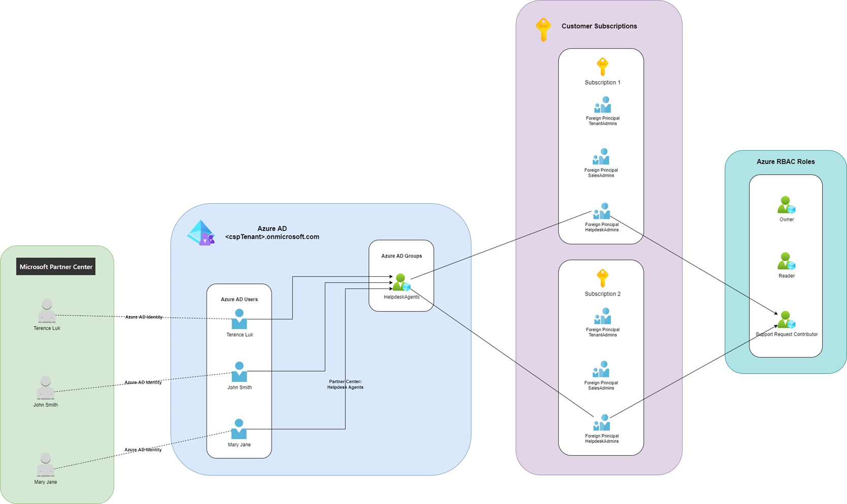Click the Customer Subscriptions key icon

click(x=544, y=30)
